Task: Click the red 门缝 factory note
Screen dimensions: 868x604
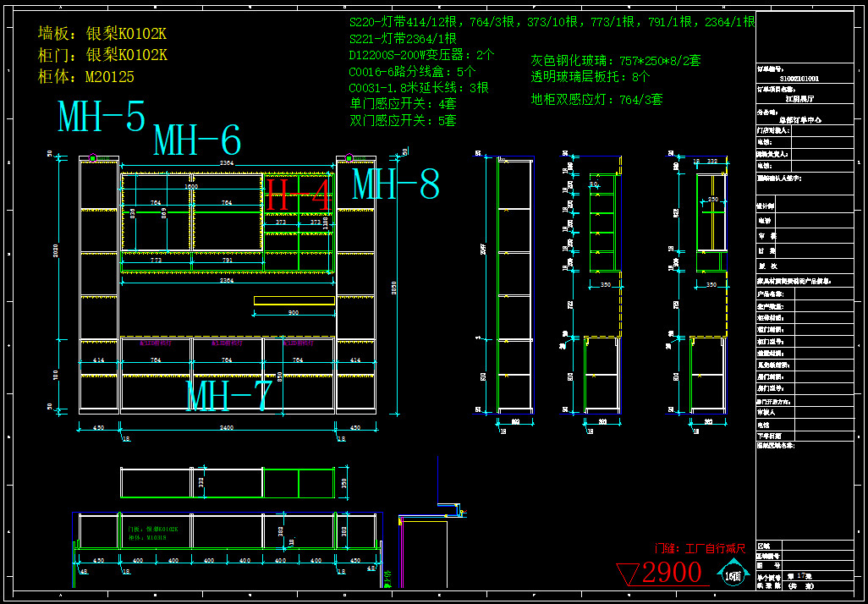Action: pyautogui.click(x=699, y=549)
